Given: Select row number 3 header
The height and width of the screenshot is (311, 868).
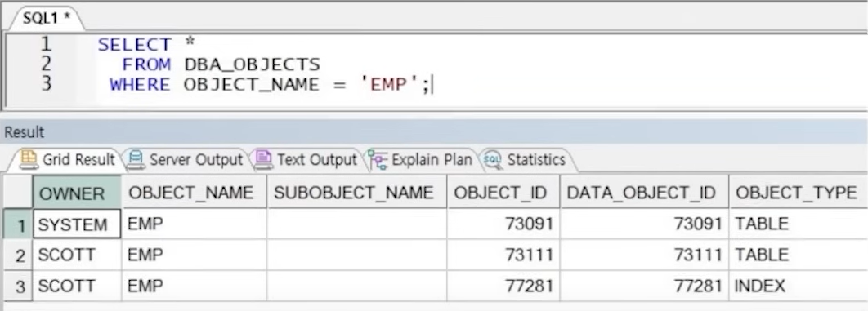Looking at the screenshot, I should pos(18,287).
